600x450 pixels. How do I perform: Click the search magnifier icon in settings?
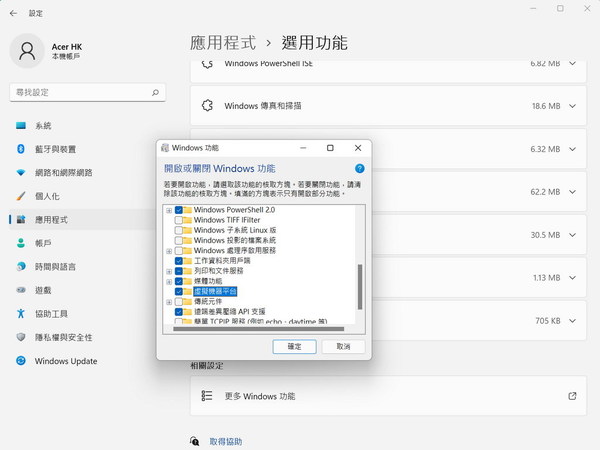(x=155, y=92)
